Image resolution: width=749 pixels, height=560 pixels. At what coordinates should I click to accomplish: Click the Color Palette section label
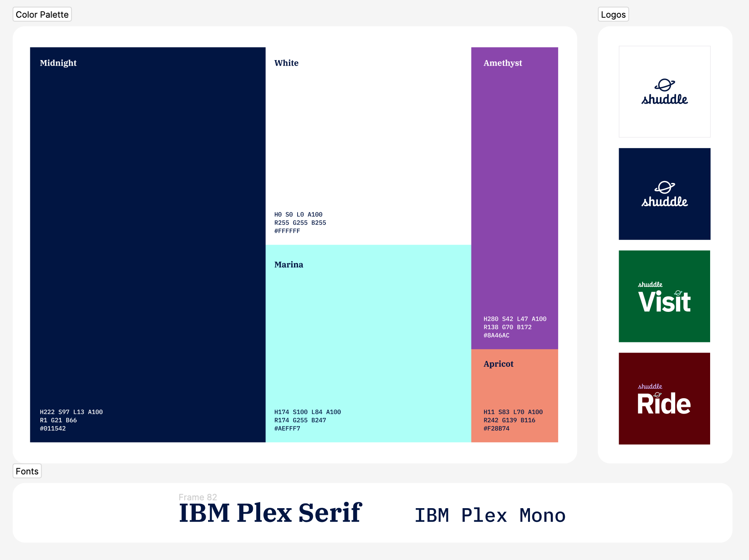42,15
